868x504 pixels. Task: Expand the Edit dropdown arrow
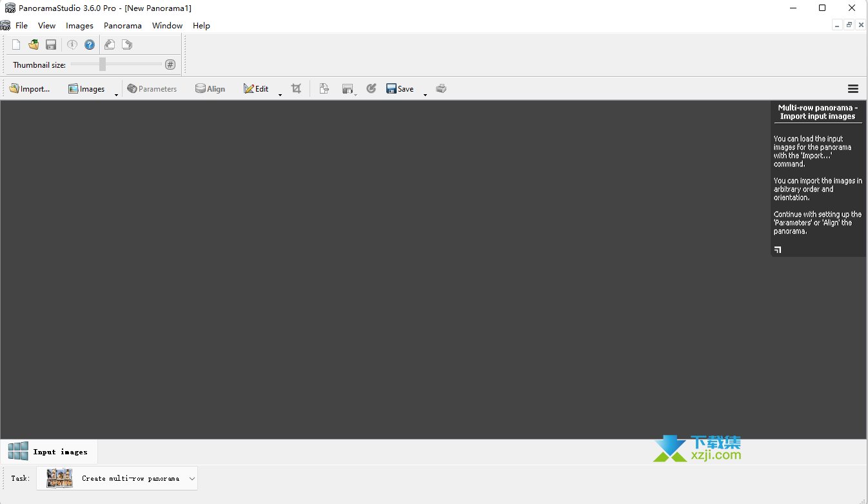(x=280, y=95)
